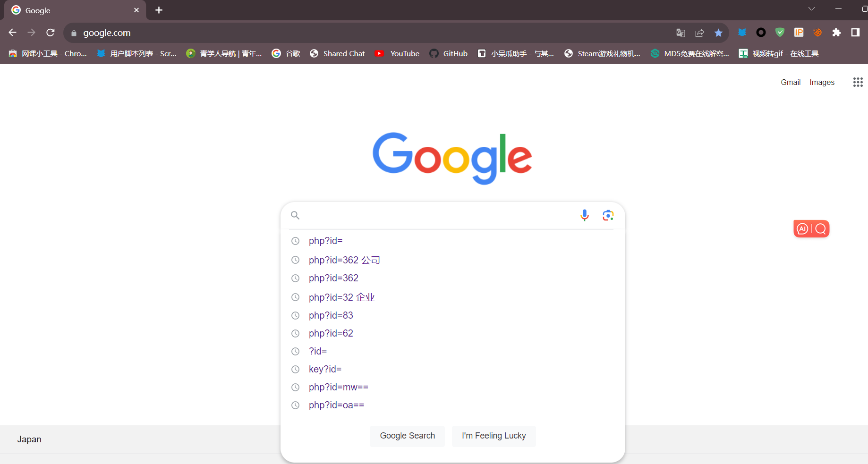Screen dimensions: 868x464
Task: Start voice search with microphone
Action: point(585,215)
